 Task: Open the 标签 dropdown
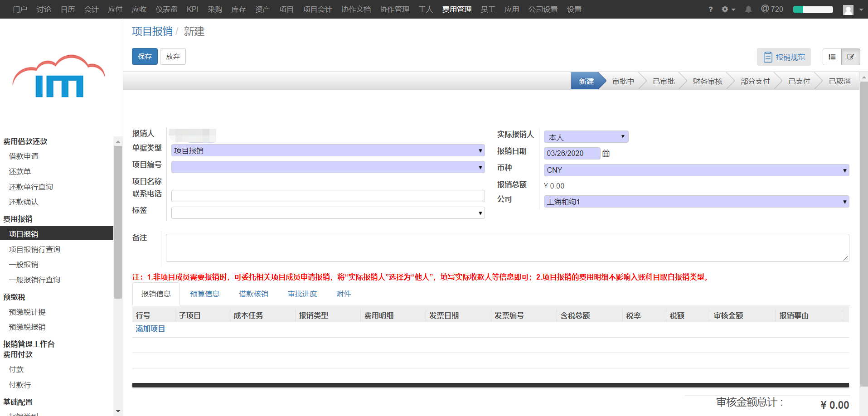328,213
